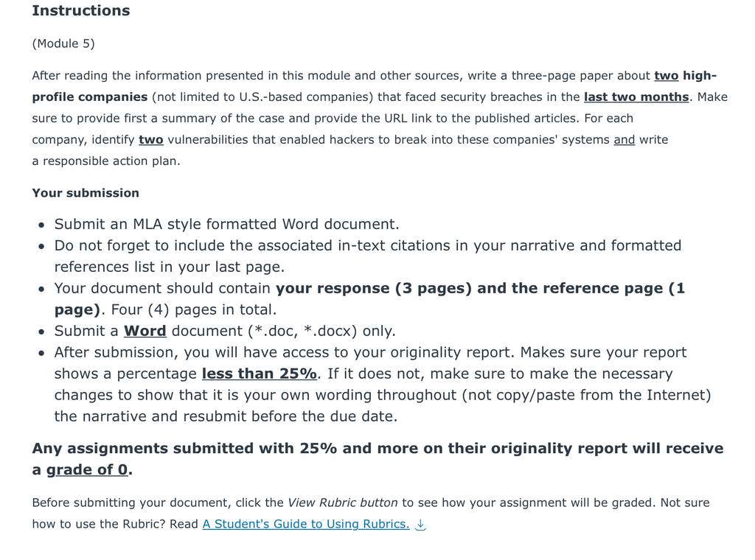Click the bold 'profile companies' text
This screenshot has height=560, width=755.
point(89,97)
